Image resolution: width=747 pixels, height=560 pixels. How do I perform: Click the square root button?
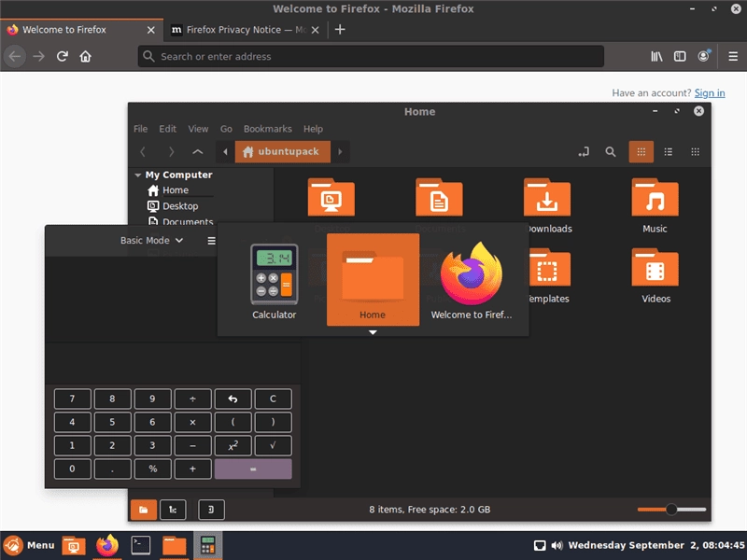coord(273,446)
